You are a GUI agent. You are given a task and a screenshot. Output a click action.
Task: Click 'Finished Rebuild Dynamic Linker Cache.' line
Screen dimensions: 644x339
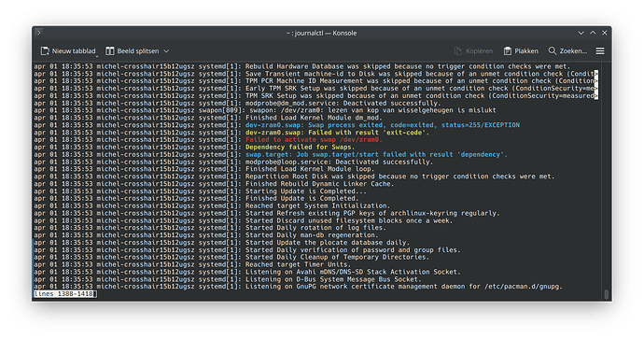click(319, 184)
